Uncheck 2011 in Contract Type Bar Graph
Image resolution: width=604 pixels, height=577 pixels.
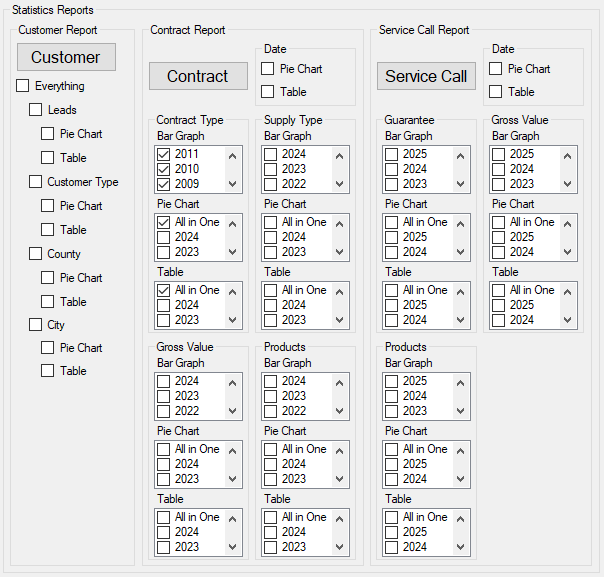coord(164,154)
